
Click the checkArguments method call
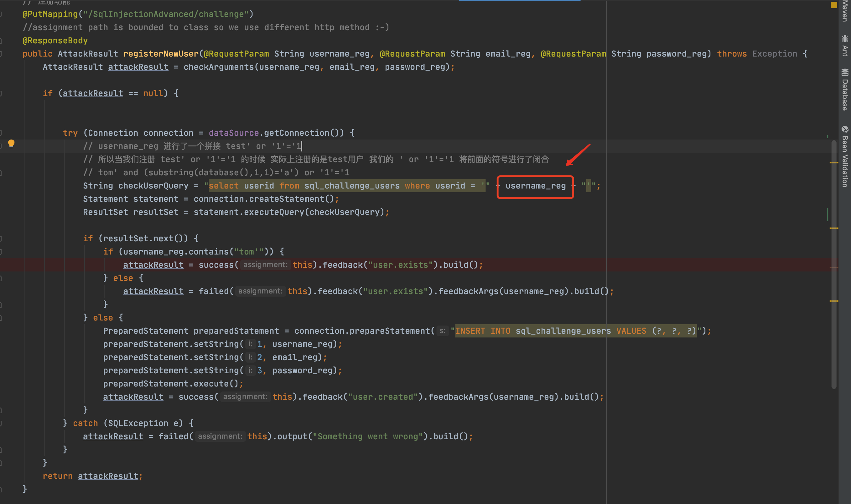click(219, 67)
